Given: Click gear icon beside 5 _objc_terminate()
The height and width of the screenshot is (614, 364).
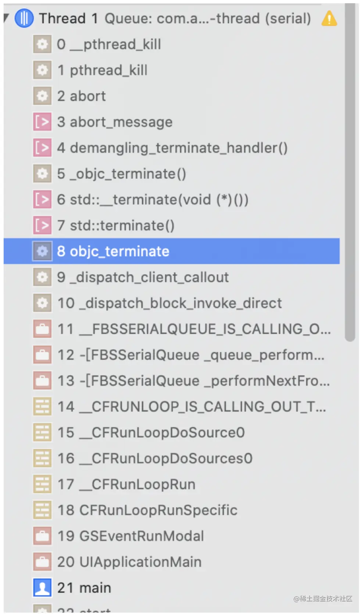Looking at the screenshot, I should tap(42, 173).
